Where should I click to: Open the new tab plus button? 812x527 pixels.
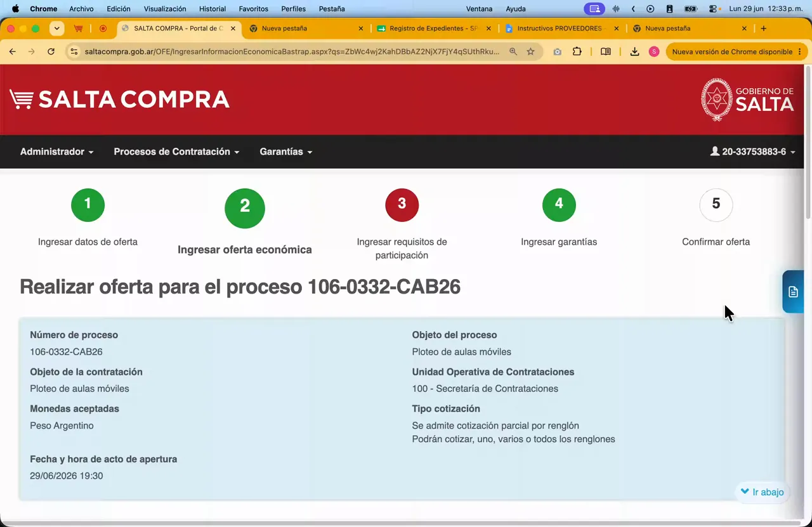coord(764,29)
